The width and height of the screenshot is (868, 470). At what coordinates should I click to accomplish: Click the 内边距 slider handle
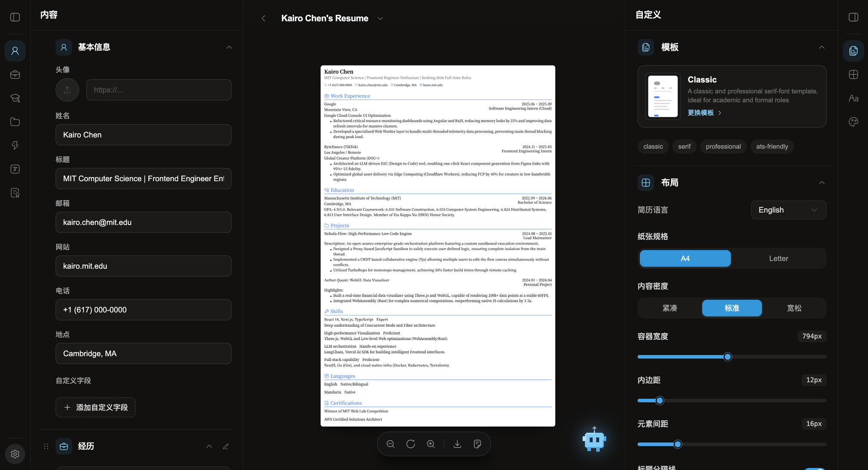pyautogui.click(x=660, y=400)
